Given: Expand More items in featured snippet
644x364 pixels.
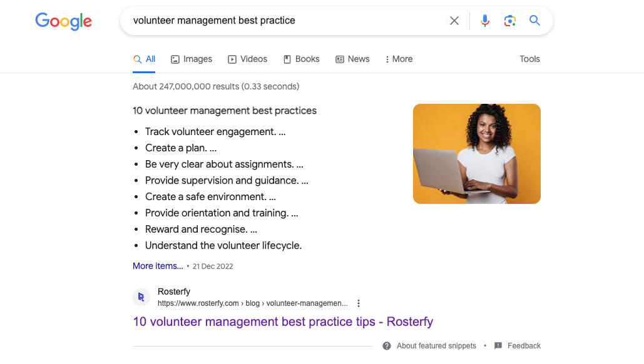Looking at the screenshot, I should 158,266.
